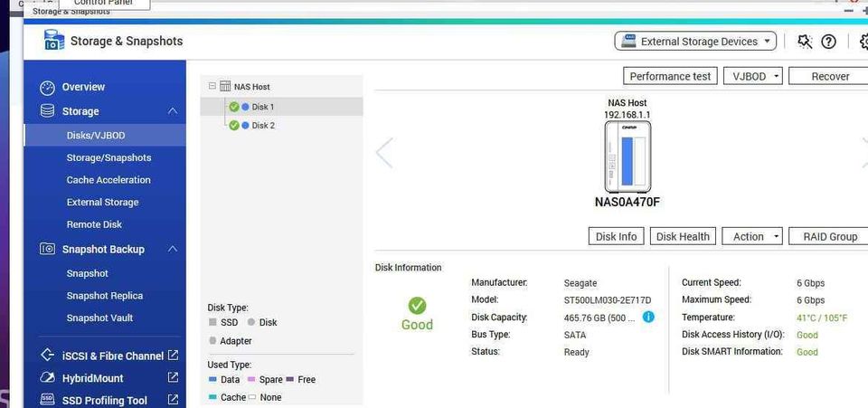Click the pink Spare legend swatch
Screen dimensions: 868x408
click(x=250, y=380)
